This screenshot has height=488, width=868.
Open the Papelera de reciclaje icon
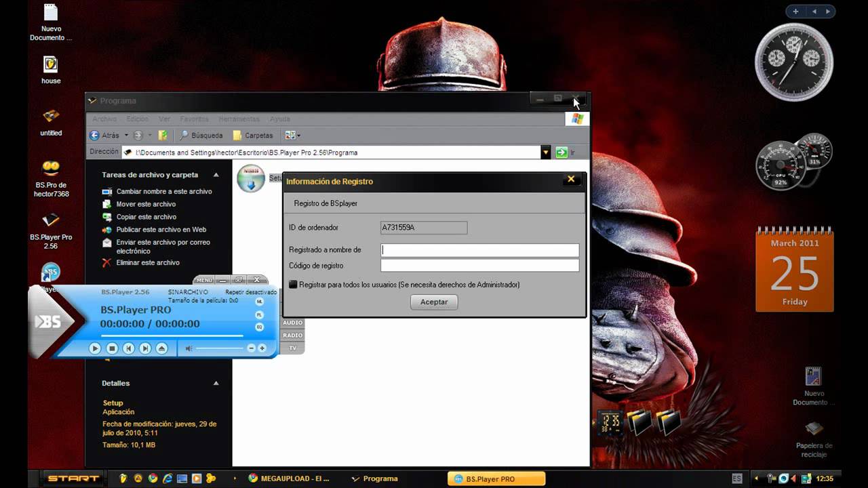coord(814,439)
